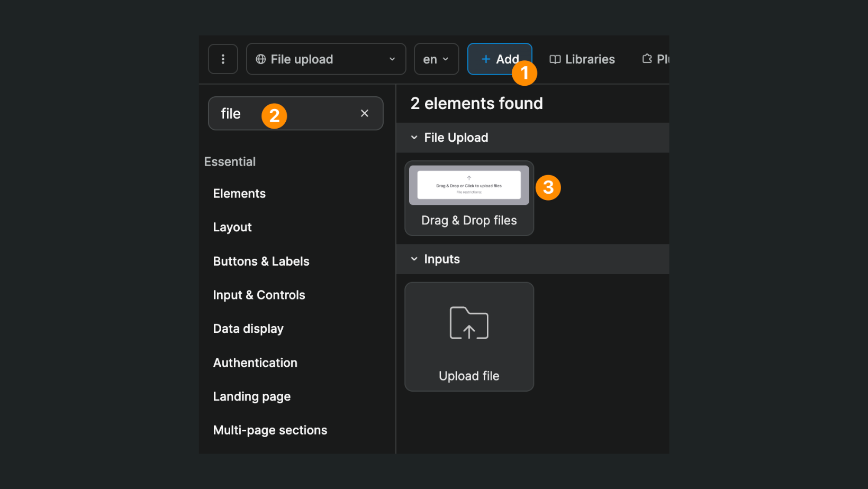Select the Elements category in the sidebar
Viewport: 868px width, 489px height.
click(x=239, y=193)
